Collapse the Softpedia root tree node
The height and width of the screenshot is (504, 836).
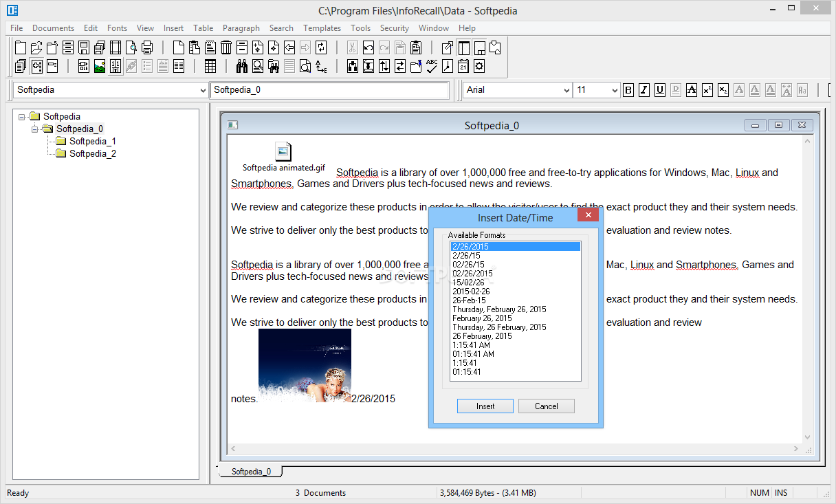[22, 116]
